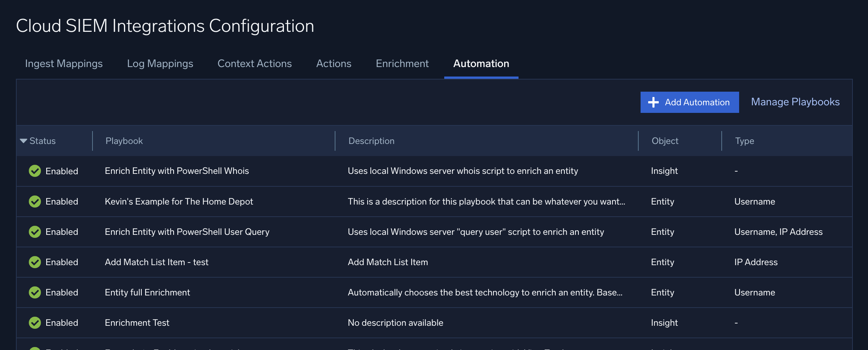Click the enabled check icon on Kevin's Example for The Home Depot
The height and width of the screenshot is (350, 868).
click(x=34, y=201)
